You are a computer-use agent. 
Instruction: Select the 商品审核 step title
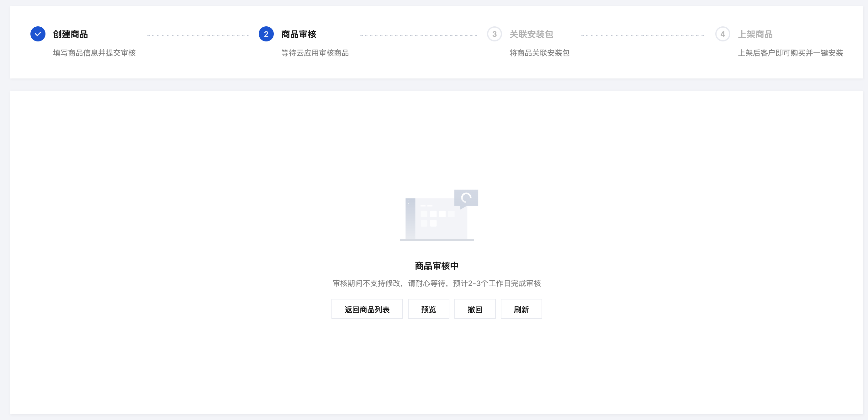299,35
